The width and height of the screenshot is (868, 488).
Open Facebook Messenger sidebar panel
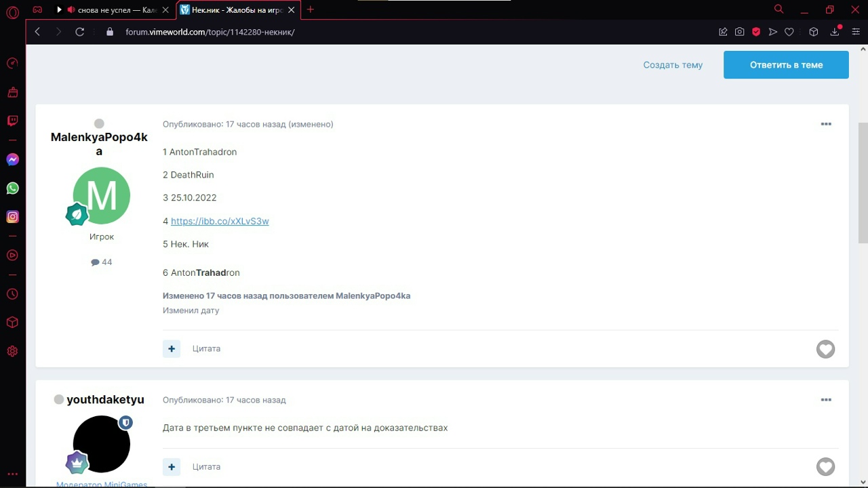point(12,160)
